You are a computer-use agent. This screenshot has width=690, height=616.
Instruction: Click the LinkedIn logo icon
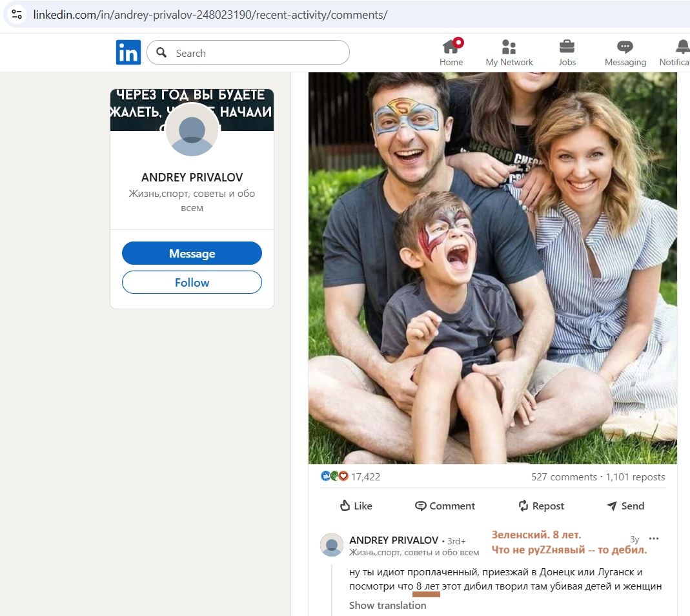coord(128,52)
